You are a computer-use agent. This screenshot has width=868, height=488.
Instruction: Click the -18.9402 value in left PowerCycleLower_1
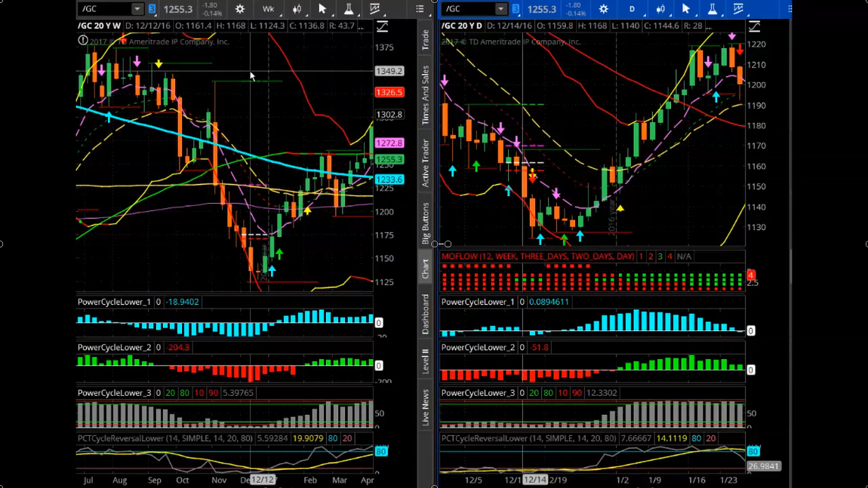click(x=182, y=302)
